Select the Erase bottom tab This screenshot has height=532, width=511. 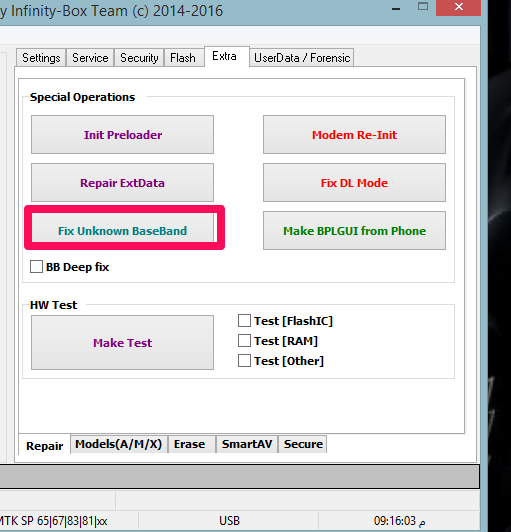(x=189, y=444)
